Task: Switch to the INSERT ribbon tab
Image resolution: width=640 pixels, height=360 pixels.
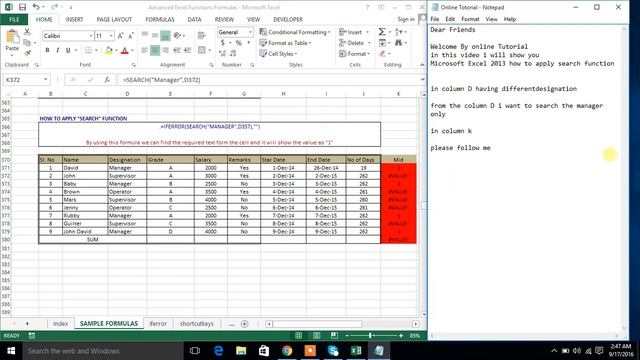Action: point(74,19)
